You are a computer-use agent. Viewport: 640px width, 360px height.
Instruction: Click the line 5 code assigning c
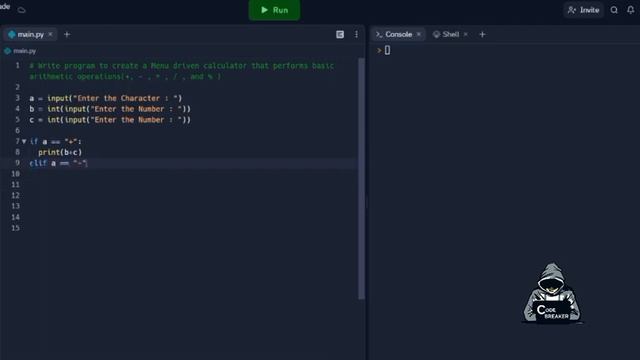(x=110, y=120)
